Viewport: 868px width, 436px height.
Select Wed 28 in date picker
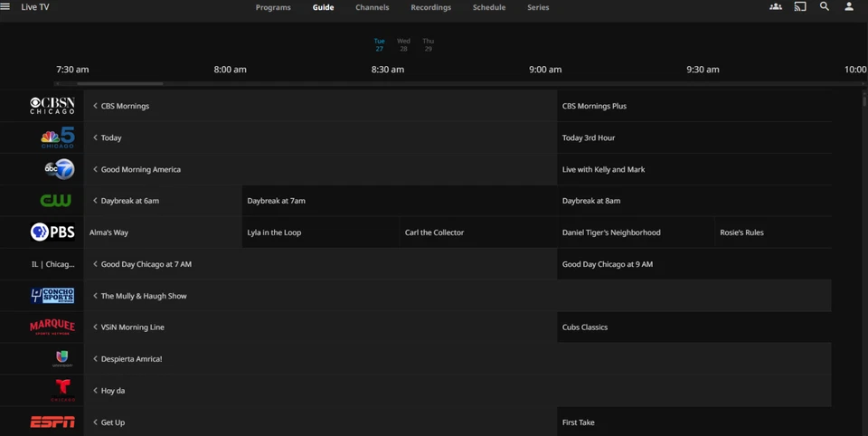403,45
